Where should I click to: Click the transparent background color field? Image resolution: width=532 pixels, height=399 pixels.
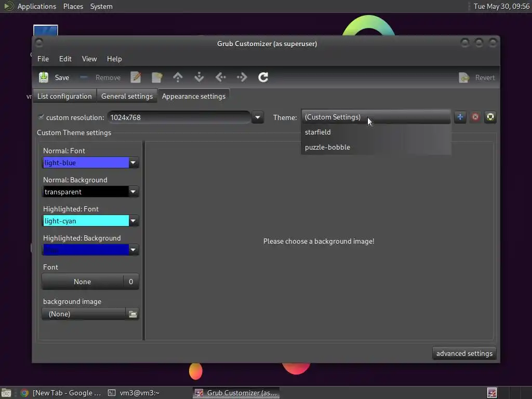coord(86,192)
